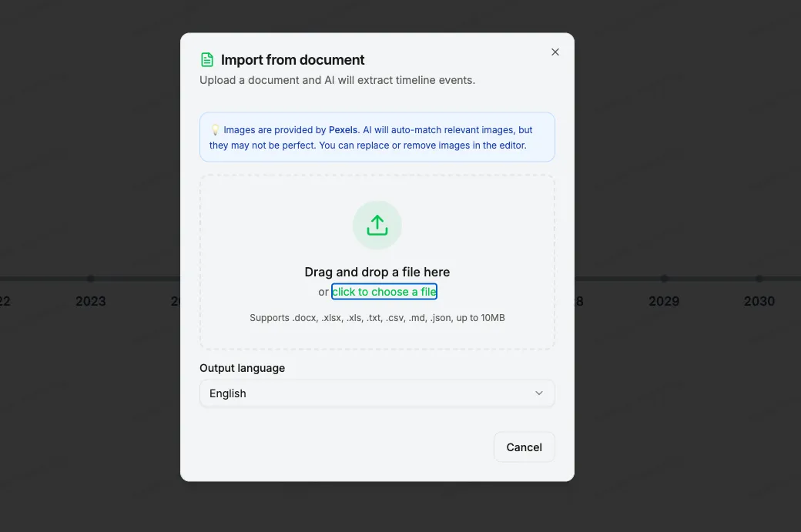This screenshot has width=801, height=532.
Task: Click the 2023 timeline marker dot
Action: pyautogui.click(x=91, y=279)
